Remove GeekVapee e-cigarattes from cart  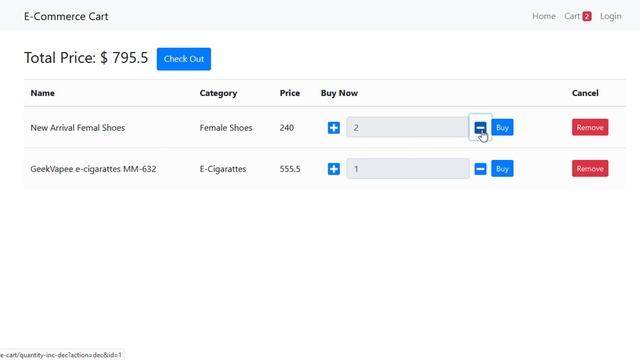[590, 169]
